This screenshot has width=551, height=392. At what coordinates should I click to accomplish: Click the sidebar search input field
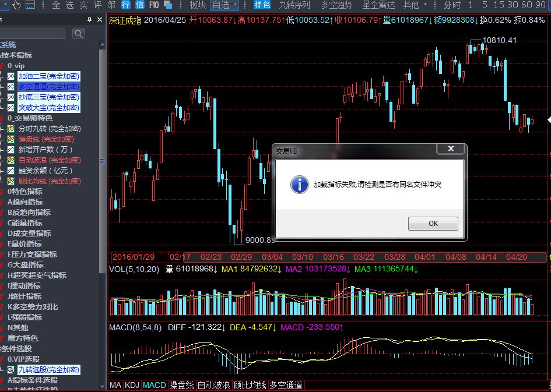pyautogui.click(x=34, y=34)
